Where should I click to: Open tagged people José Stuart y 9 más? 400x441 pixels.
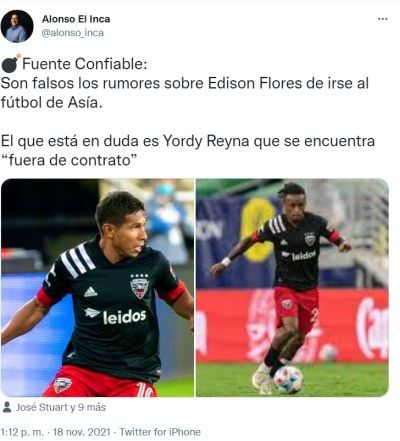[61, 407]
